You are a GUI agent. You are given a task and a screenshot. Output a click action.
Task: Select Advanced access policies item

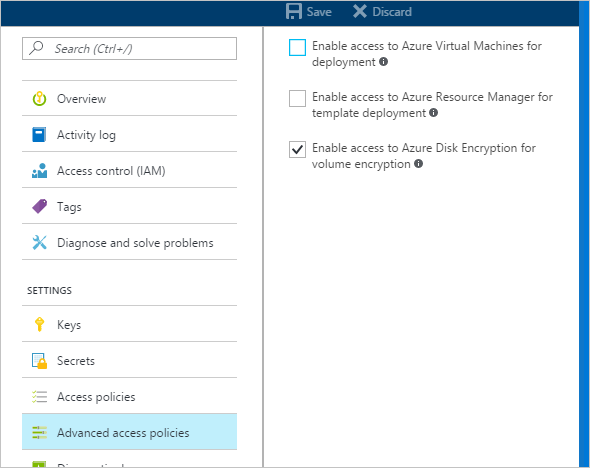[x=129, y=432]
